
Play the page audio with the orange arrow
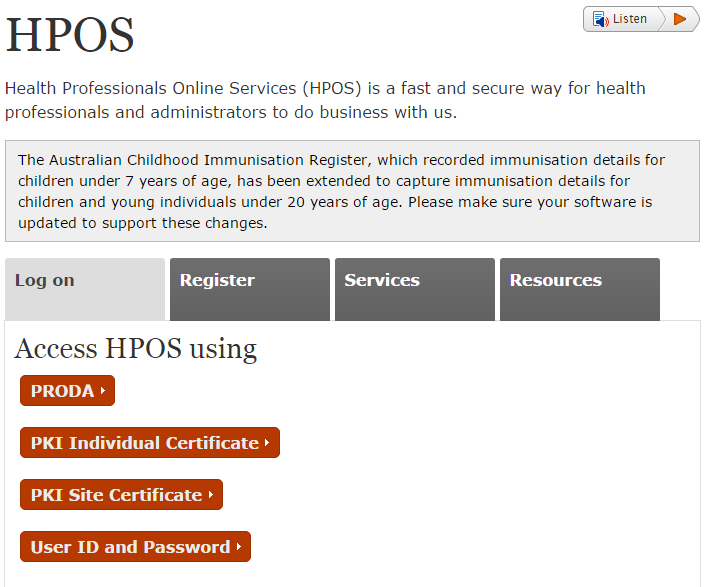click(680, 19)
